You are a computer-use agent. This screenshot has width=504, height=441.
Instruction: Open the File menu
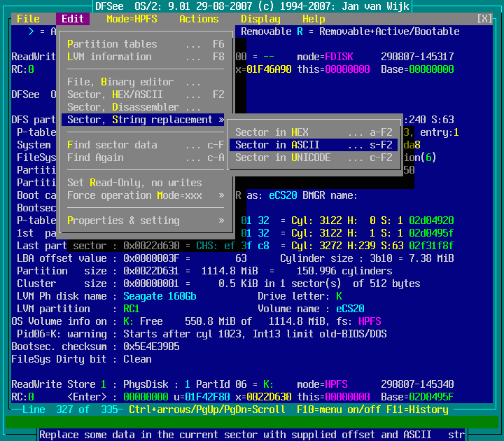28,19
